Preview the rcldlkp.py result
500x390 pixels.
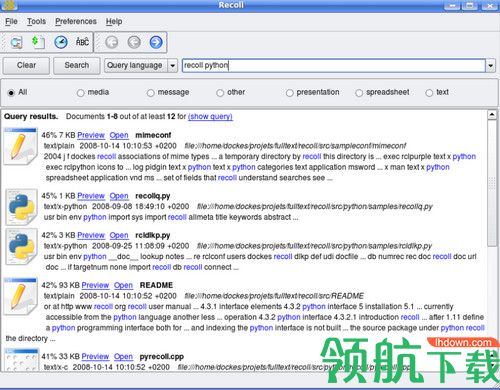pyautogui.click(x=91, y=235)
